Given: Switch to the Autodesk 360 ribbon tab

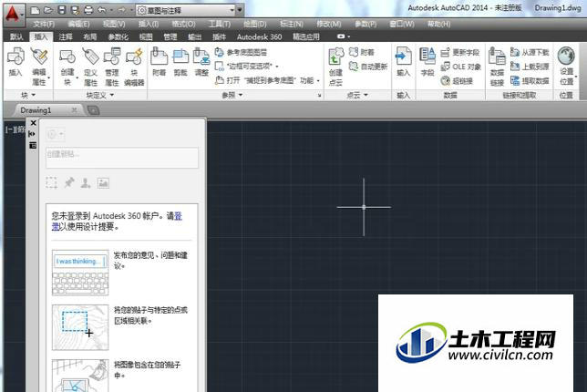Looking at the screenshot, I should pyautogui.click(x=259, y=36).
